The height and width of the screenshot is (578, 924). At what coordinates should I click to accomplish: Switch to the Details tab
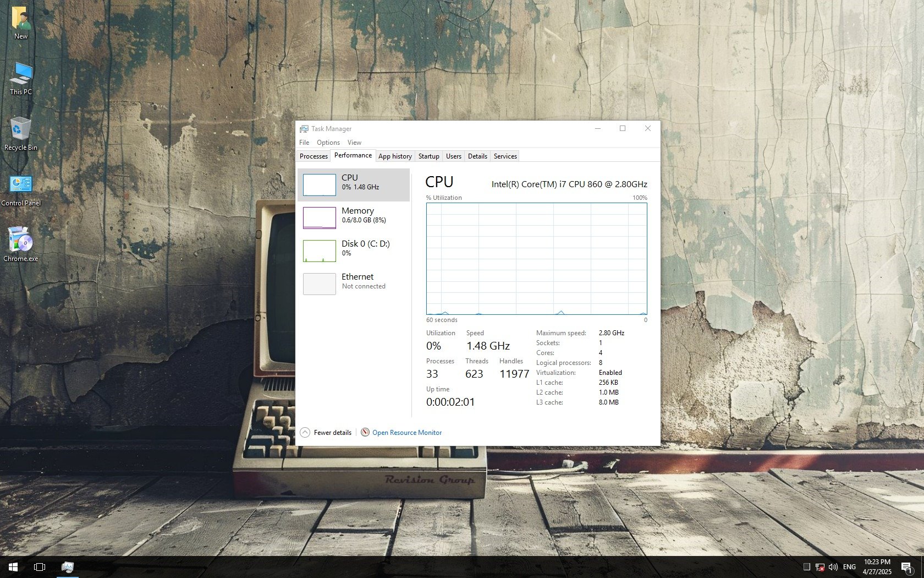point(477,156)
